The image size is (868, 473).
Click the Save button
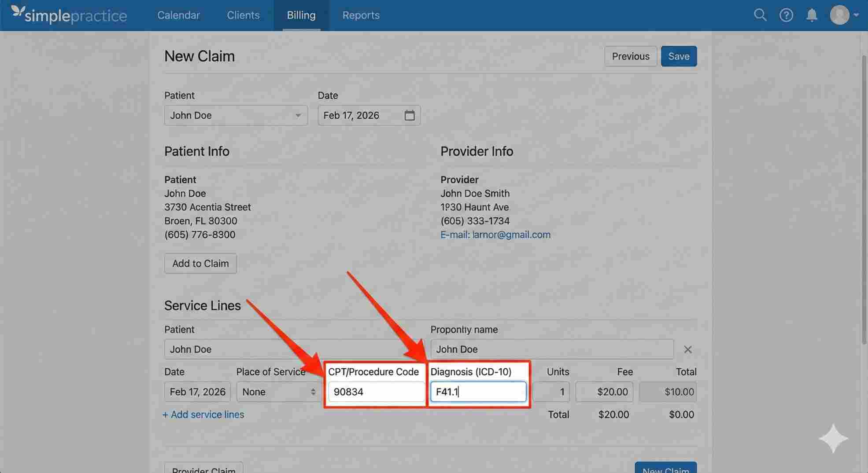pyautogui.click(x=679, y=56)
